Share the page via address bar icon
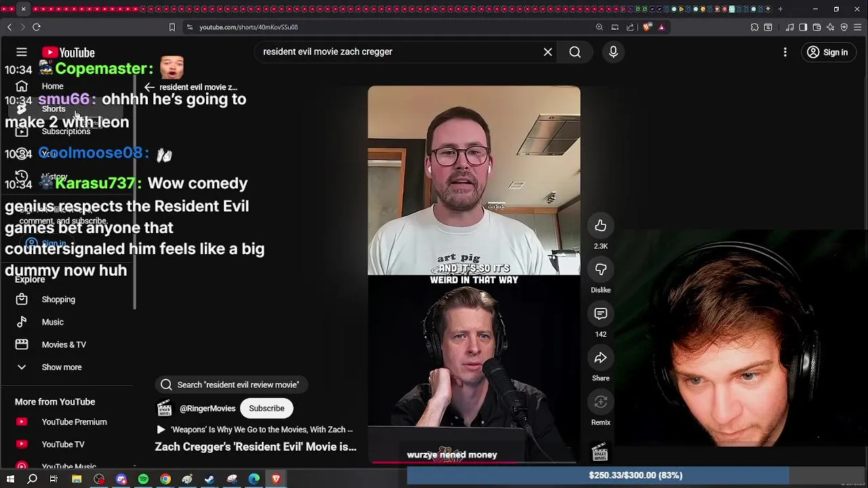Screen dimensions: 868x488 [631, 27]
